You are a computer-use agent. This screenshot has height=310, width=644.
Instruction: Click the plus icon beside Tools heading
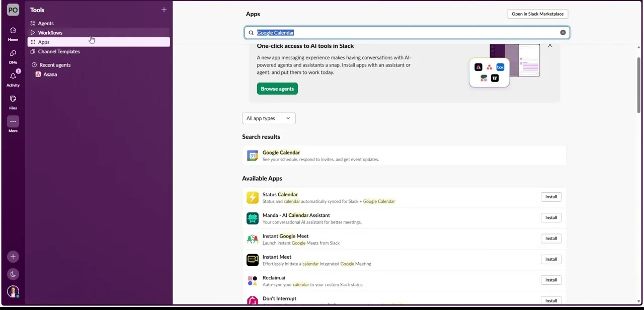point(164,10)
